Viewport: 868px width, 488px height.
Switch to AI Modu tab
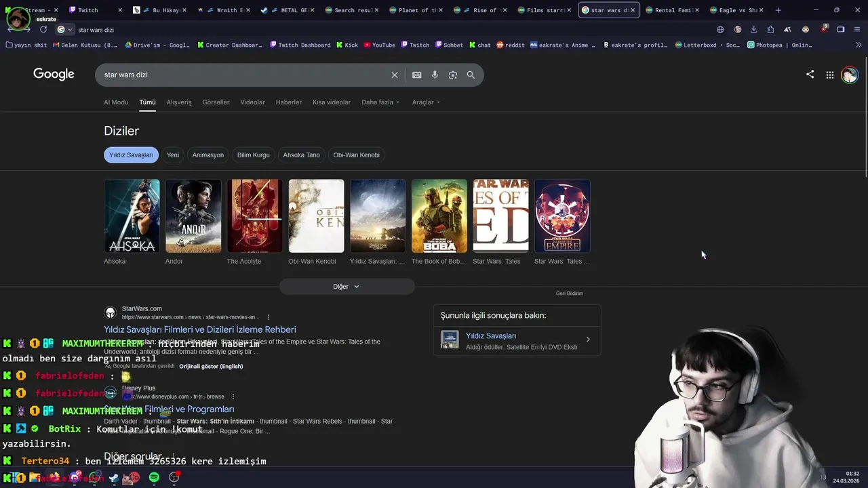[x=116, y=102]
